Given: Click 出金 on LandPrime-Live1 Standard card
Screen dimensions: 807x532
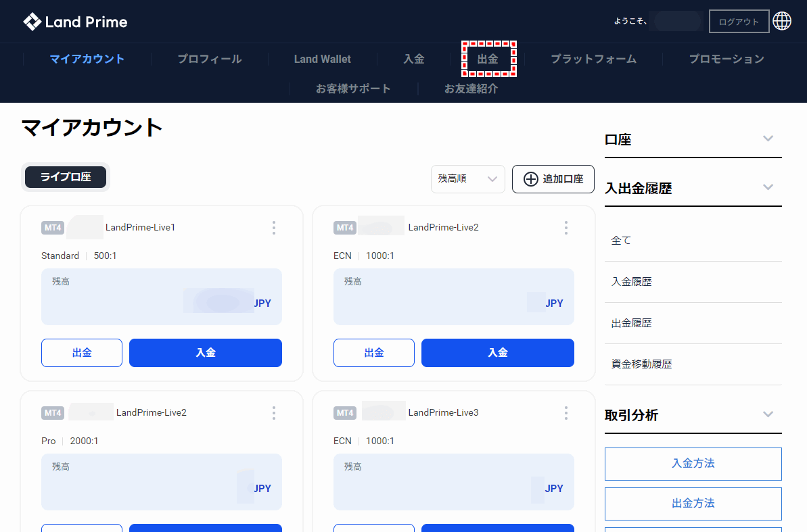Looking at the screenshot, I should (x=82, y=353).
